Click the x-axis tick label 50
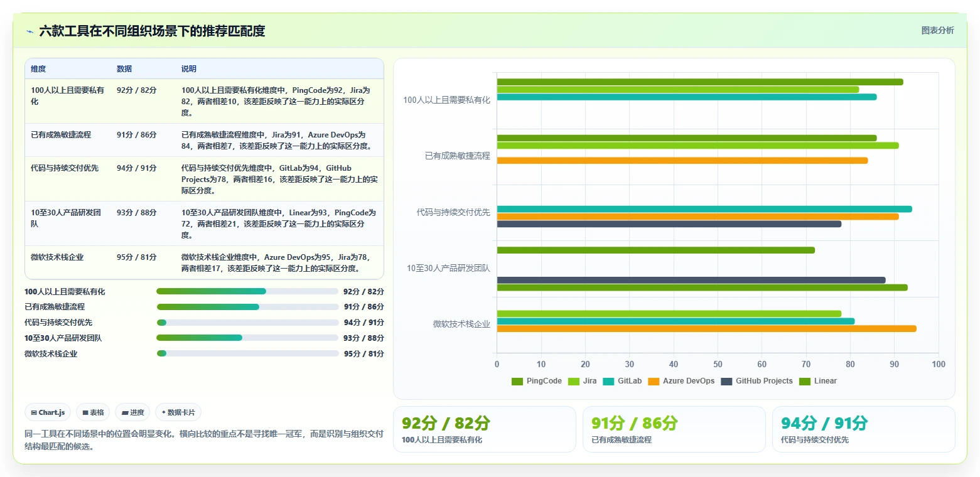Image resolution: width=980 pixels, height=477 pixels. [x=718, y=365]
